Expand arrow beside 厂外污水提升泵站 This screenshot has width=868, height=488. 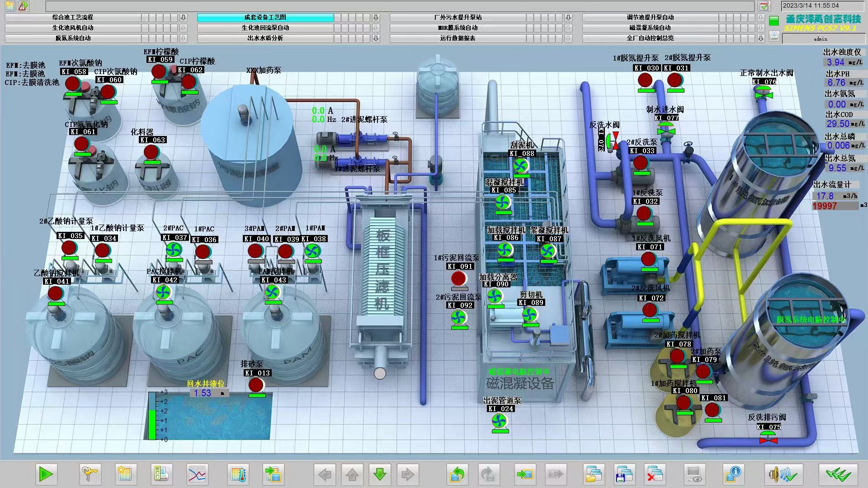click(568, 18)
